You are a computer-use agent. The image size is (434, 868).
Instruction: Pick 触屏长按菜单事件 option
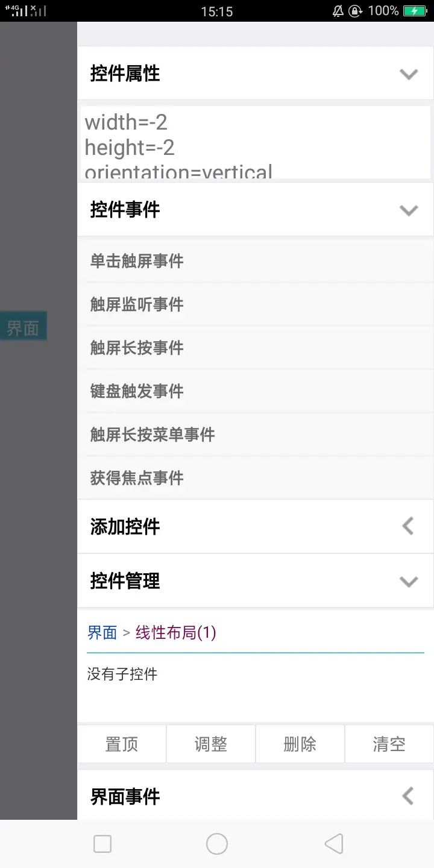tap(153, 435)
